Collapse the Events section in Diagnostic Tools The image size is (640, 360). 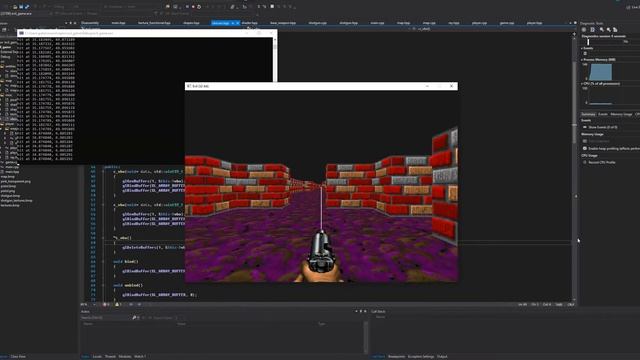582,48
